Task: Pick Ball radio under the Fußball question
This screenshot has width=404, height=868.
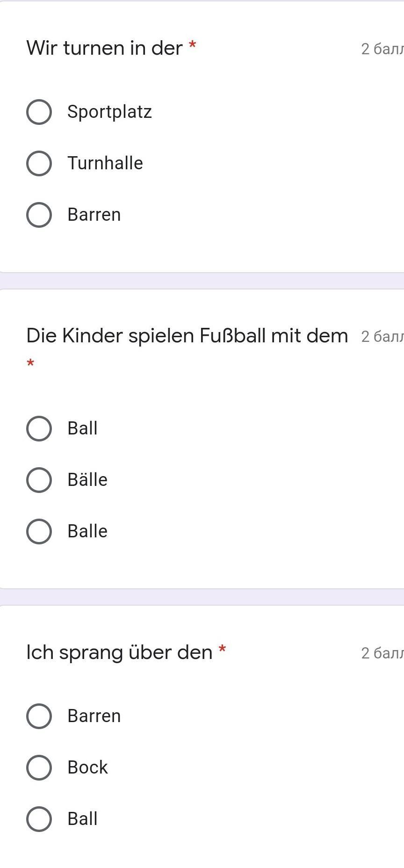Action: tap(39, 428)
